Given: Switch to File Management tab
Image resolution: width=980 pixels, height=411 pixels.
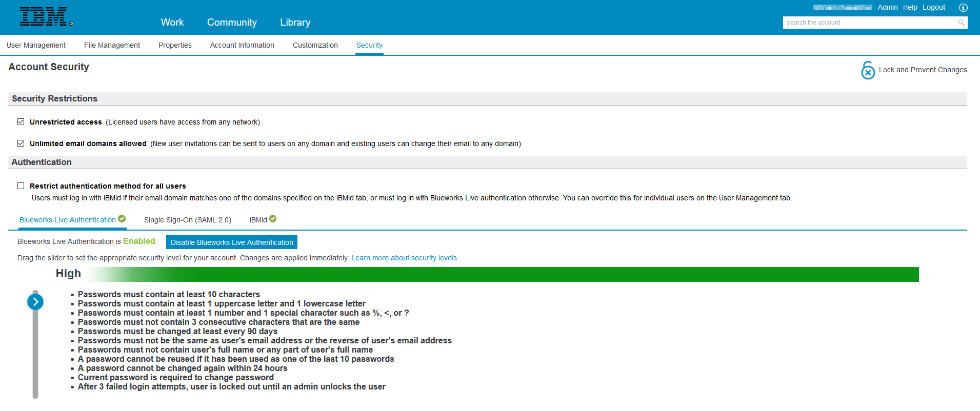Looking at the screenshot, I should [112, 45].
